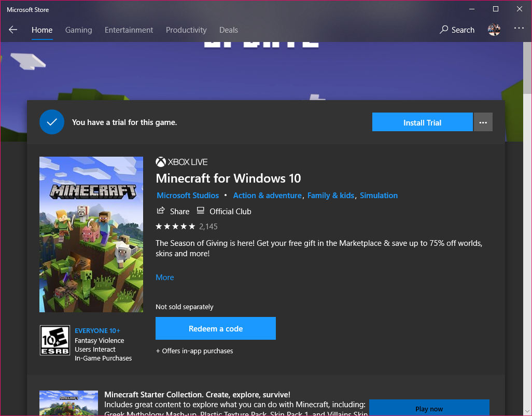Open more options beside Install Trial
Screen dimensions: 532x416
pos(483,122)
